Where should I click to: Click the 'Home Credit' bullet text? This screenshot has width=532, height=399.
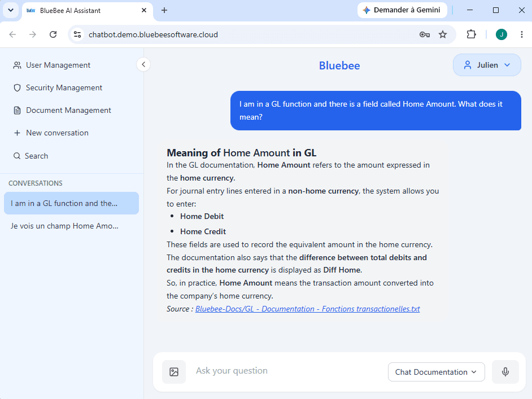(203, 231)
